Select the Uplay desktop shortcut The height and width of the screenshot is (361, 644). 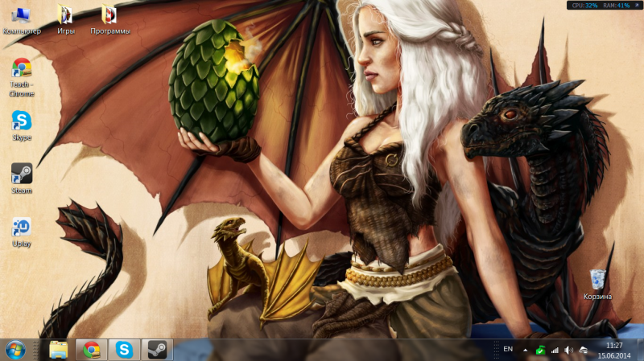(22, 232)
